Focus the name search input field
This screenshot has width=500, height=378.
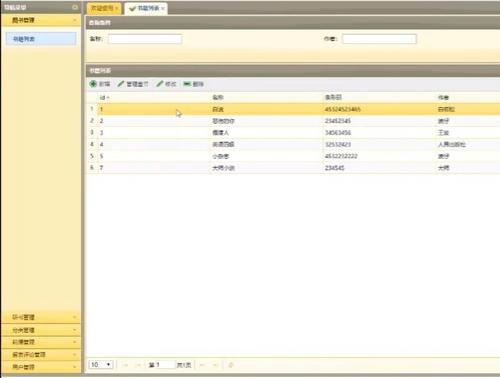tap(145, 39)
